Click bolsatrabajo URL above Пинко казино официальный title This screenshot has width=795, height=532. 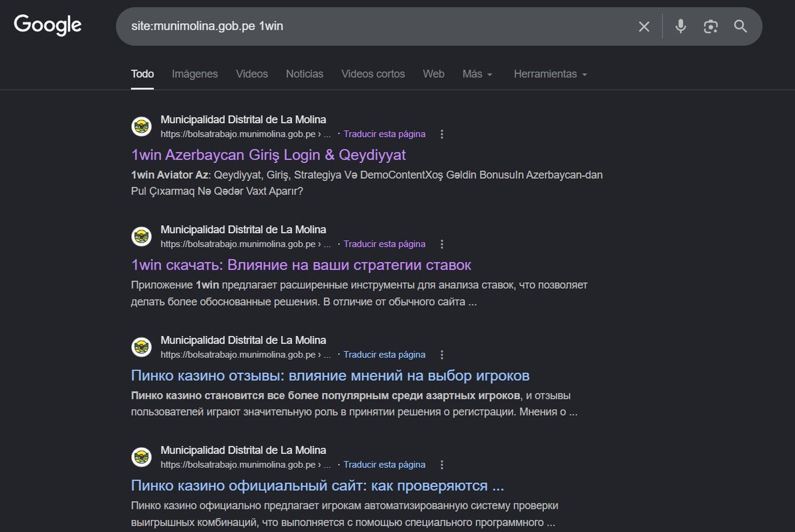click(x=246, y=464)
